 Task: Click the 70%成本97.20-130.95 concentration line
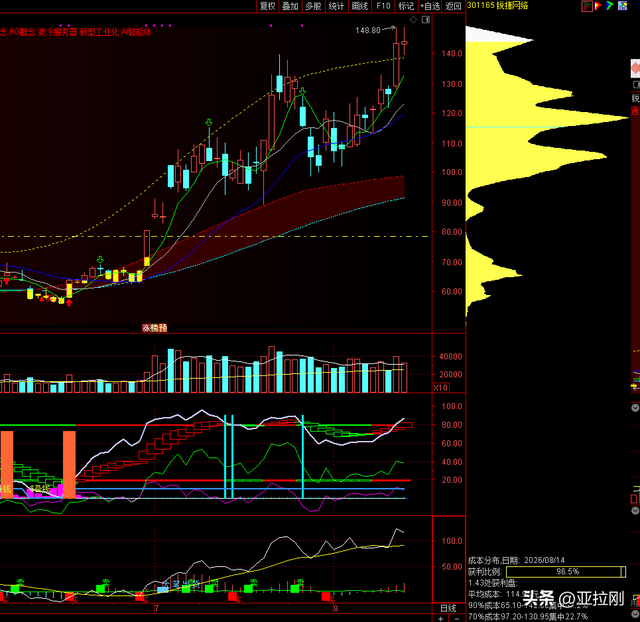tap(528, 616)
